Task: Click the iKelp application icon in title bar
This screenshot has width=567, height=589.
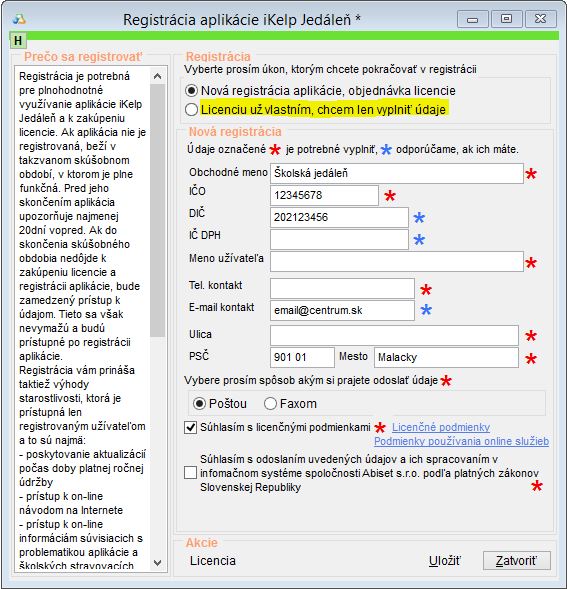Action: click(x=19, y=19)
